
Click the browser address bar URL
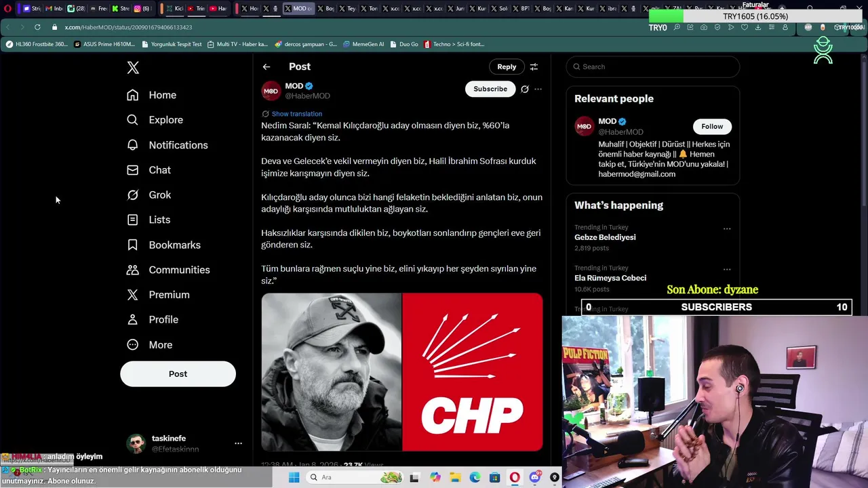[x=128, y=27]
